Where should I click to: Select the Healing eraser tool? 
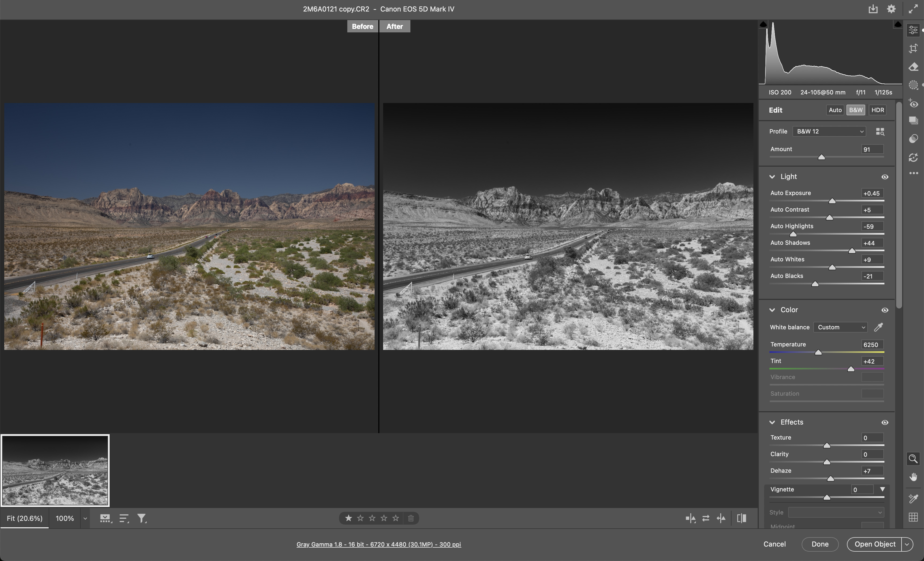click(913, 67)
